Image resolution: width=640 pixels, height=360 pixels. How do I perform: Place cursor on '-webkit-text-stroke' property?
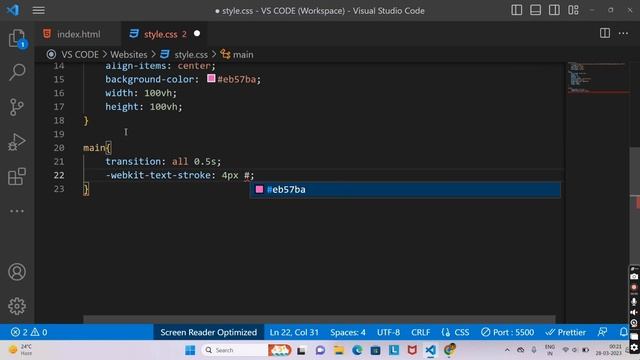[158, 175]
